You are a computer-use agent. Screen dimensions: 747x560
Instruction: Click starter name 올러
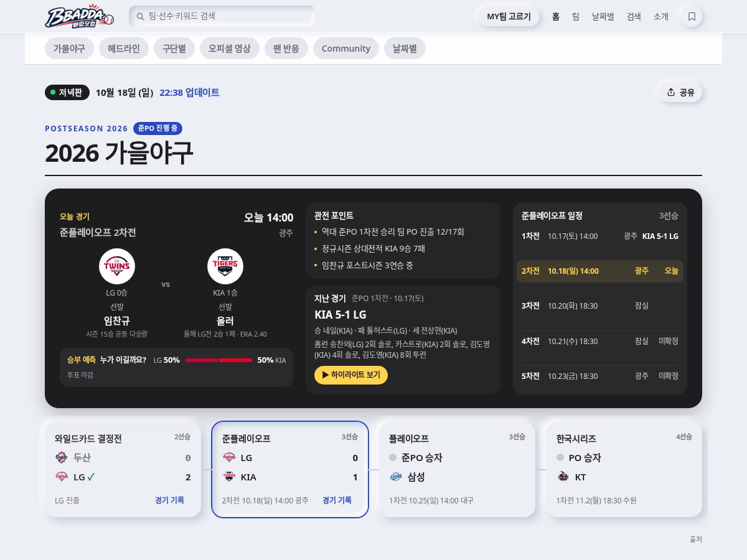[225, 321]
